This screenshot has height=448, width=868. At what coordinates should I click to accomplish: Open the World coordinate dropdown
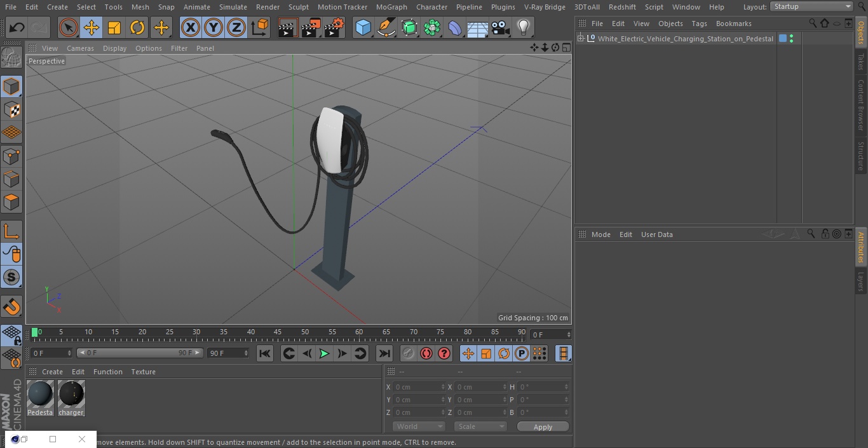coord(419,426)
